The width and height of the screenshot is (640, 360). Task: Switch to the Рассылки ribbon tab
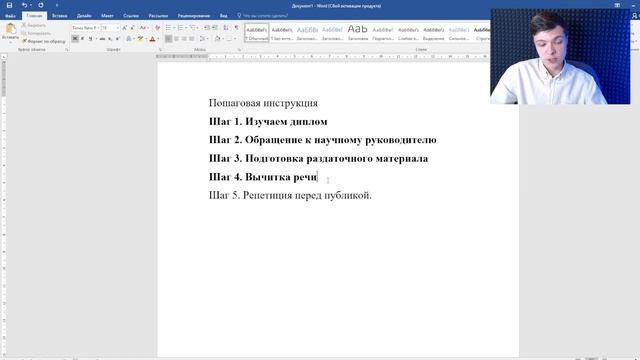tap(158, 16)
